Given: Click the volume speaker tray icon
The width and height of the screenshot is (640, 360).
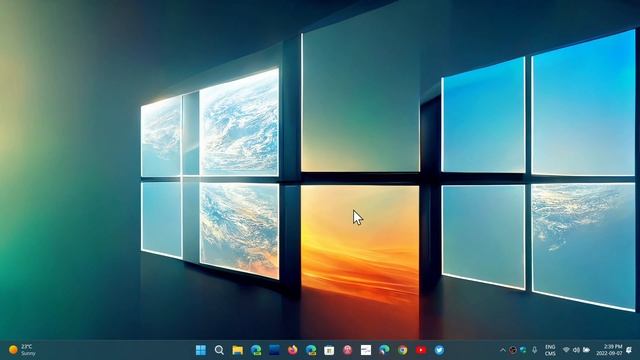Looking at the screenshot, I should 576,350.
